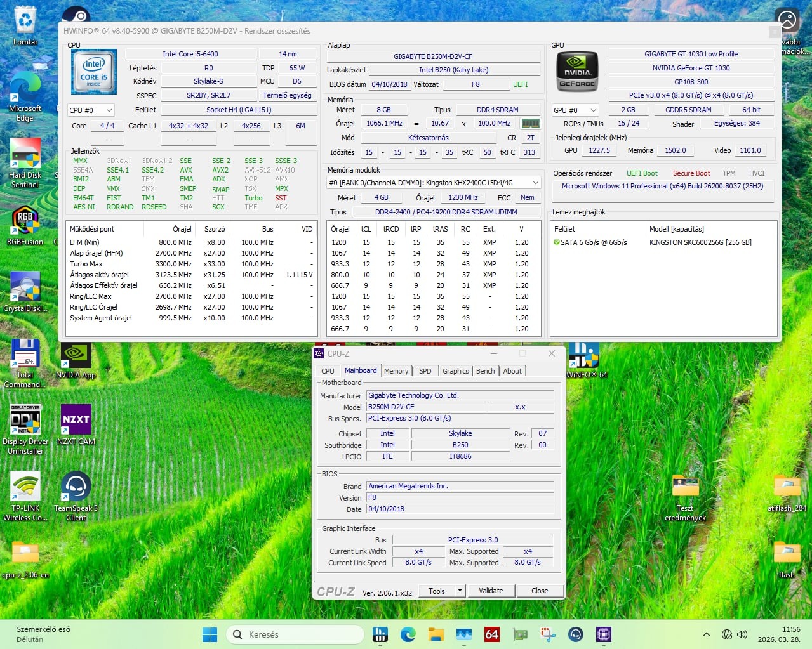Image resolution: width=812 pixels, height=649 pixels.
Task: Click the American Megatrends Inc. BIOS brand field
Action: pyautogui.click(x=460, y=486)
